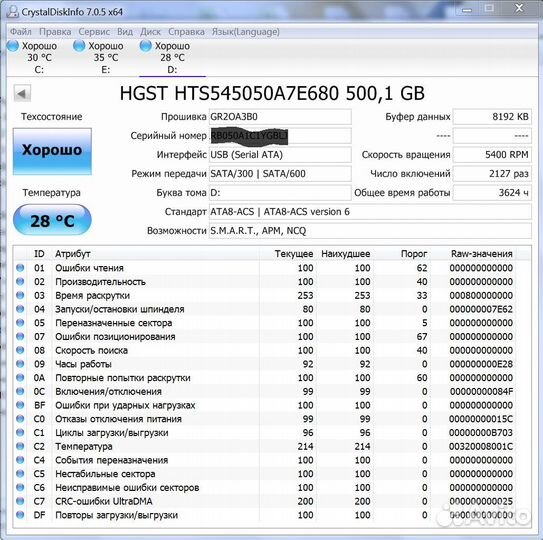This screenshot has width=543, height=540.
Task: Click status orb for attribute 0C Включения/отключения
Action: (20, 391)
